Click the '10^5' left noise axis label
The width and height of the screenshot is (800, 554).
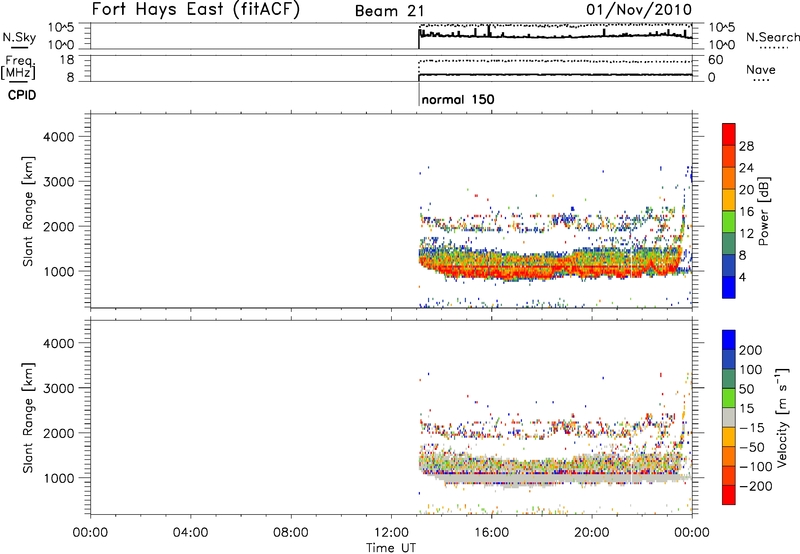(61, 27)
